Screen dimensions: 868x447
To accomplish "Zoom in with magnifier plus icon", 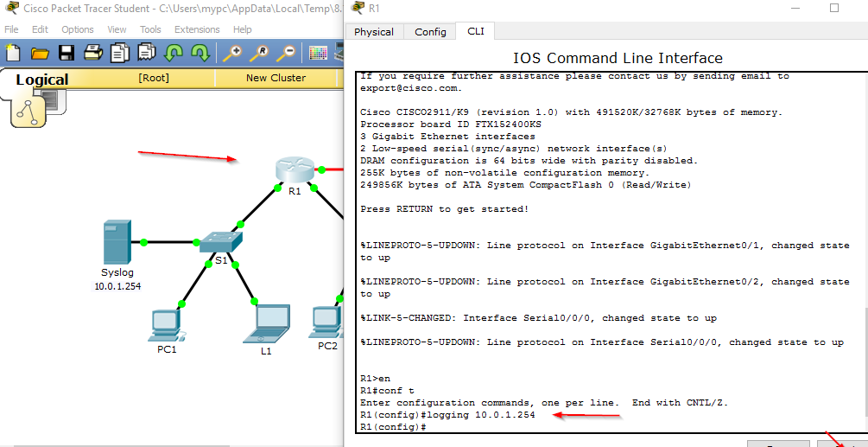I will point(232,54).
